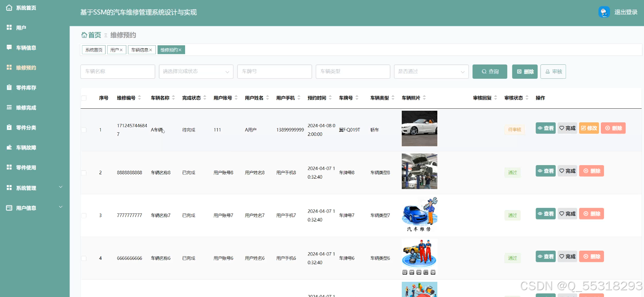Click 查看 for row 车辆名称7

546,214
